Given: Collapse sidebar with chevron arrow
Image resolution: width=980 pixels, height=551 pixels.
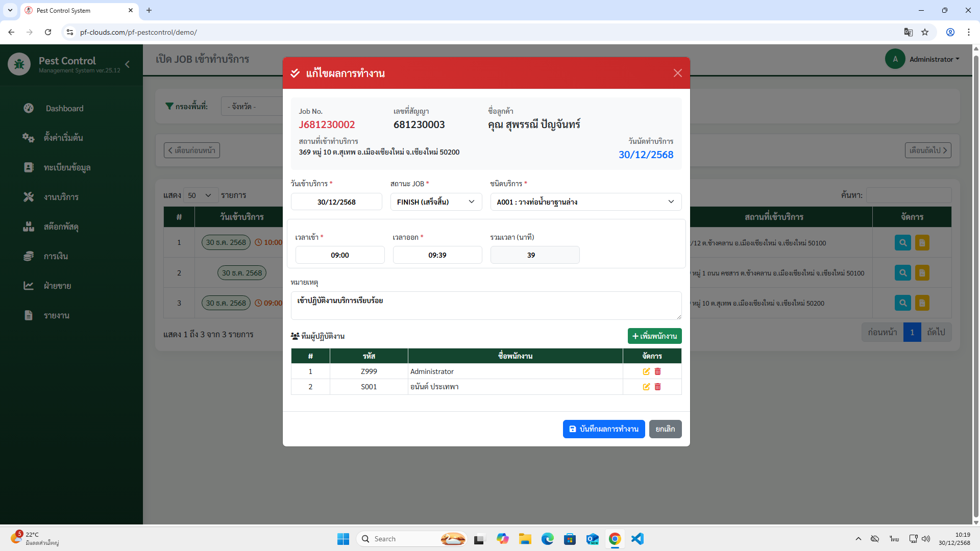Looking at the screenshot, I should click(x=128, y=64).
